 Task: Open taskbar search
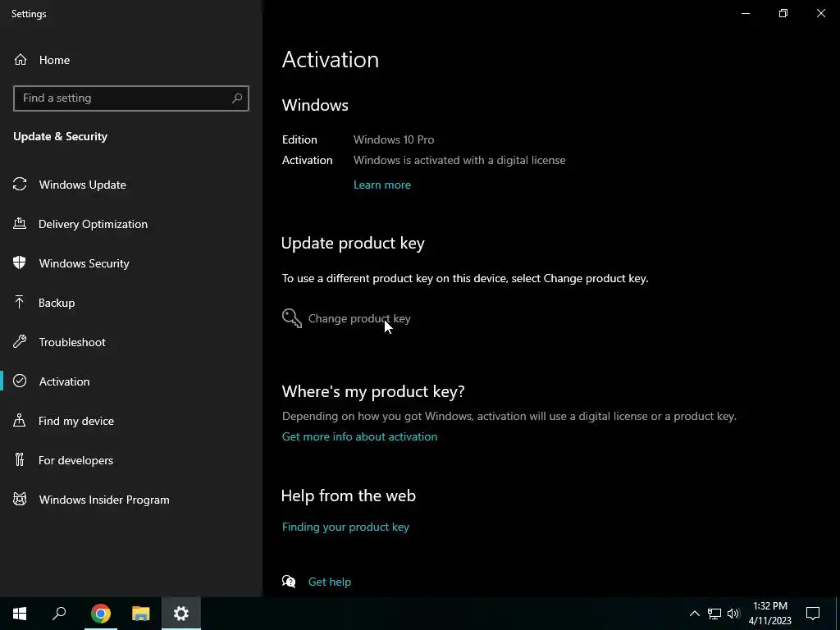point(59,614)
